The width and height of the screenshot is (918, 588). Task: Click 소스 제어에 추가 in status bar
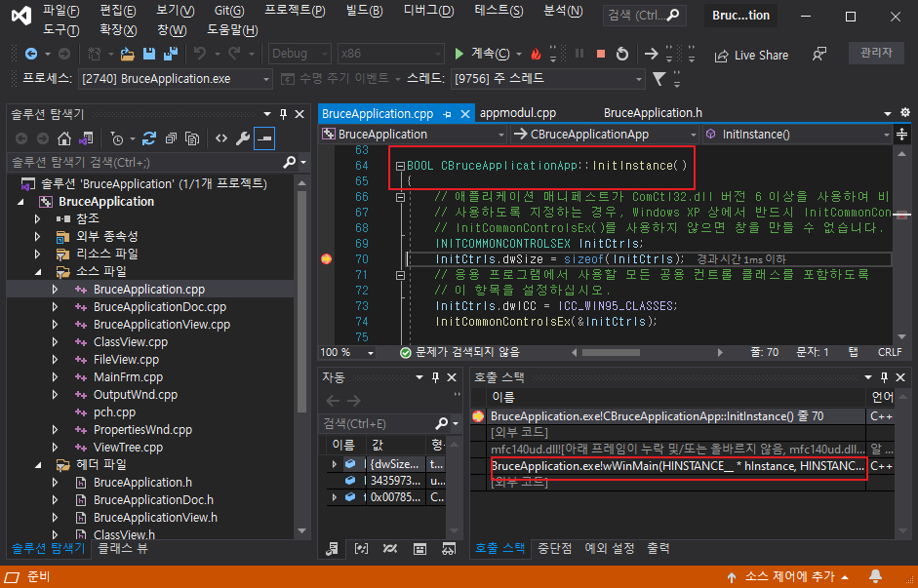788,576
